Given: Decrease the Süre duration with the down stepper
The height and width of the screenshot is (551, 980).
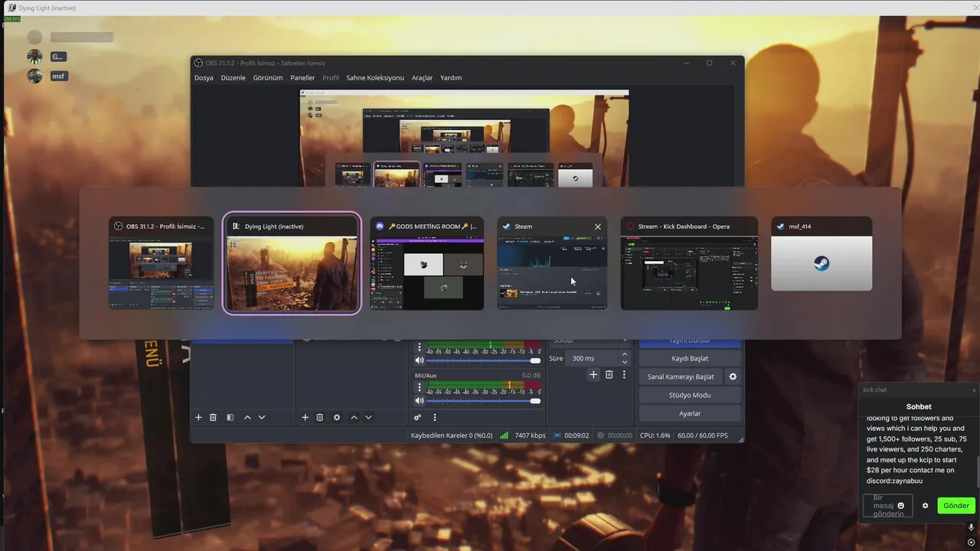Looking at the screenshot, I should [625, 362].
